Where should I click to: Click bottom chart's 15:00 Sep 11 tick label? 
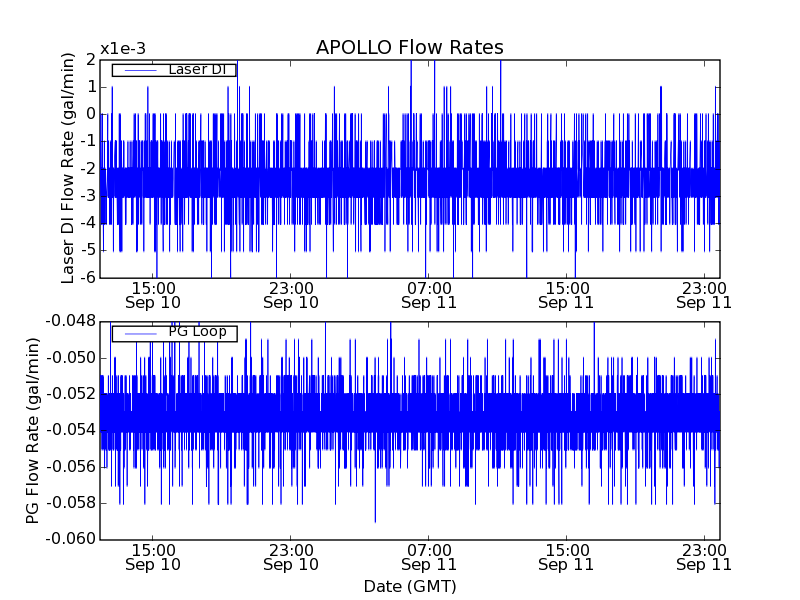(566, 557)
